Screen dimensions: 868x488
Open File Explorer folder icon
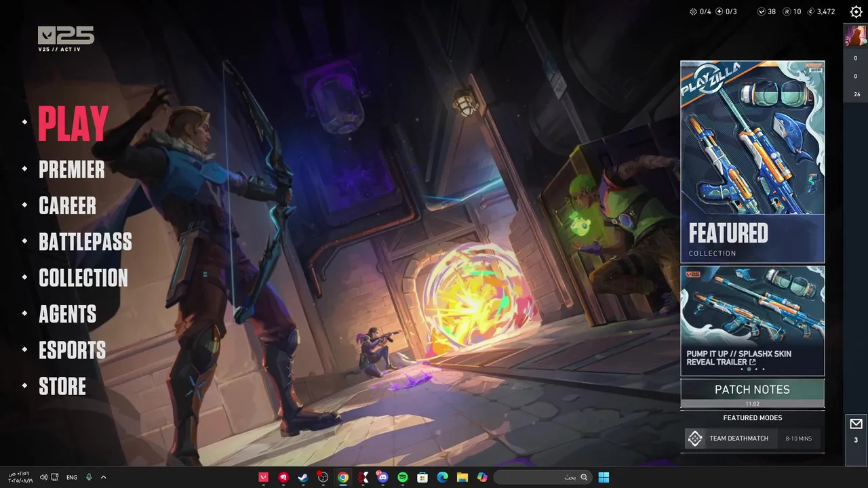pyautogui.click(x=462, y=477)
